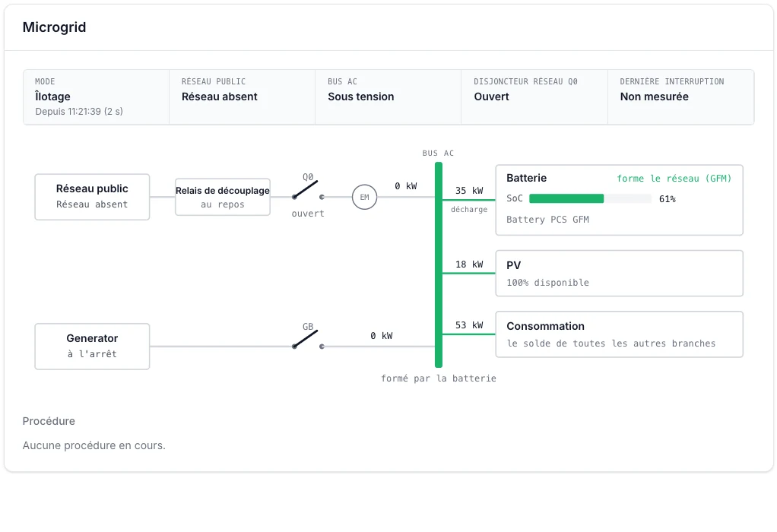The width and height of the screenshot is (777, 532).
Task: Click the "forme le réseau (GFM)" label
Action: point(674,179)
